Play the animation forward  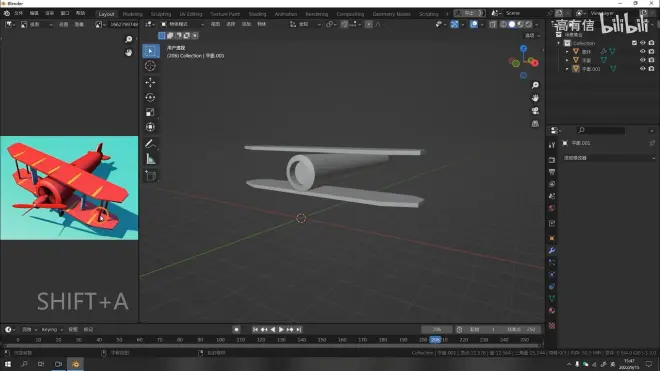281,330
